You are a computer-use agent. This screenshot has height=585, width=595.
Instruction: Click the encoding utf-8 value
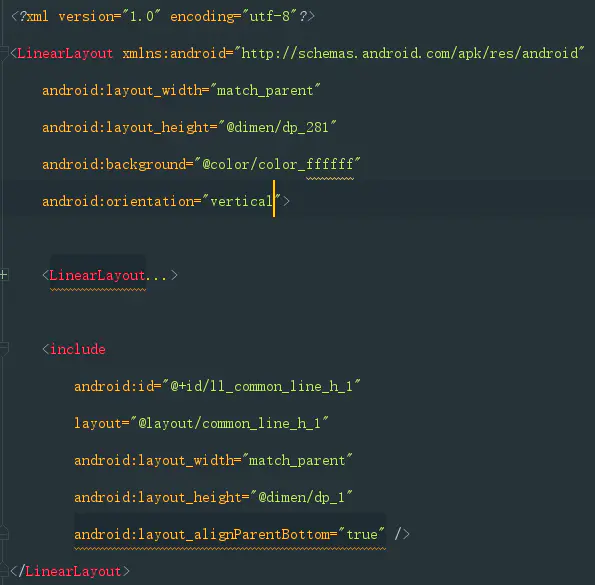coord(269,16)
